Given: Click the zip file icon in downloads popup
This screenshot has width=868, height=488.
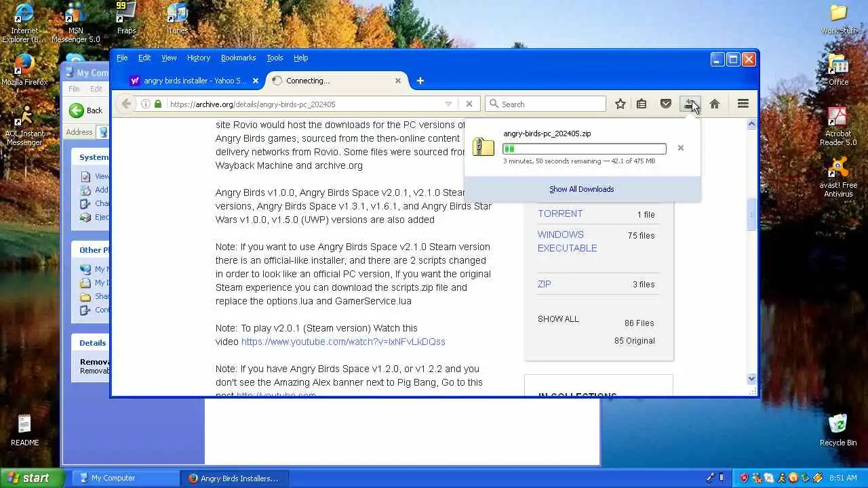Looking at the screenshot, I should [484, 147].
